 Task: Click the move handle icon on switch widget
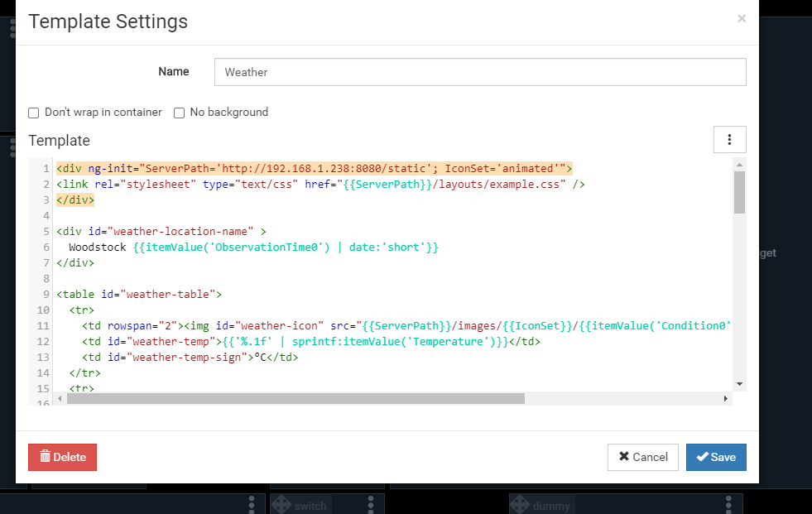[281, 505]
